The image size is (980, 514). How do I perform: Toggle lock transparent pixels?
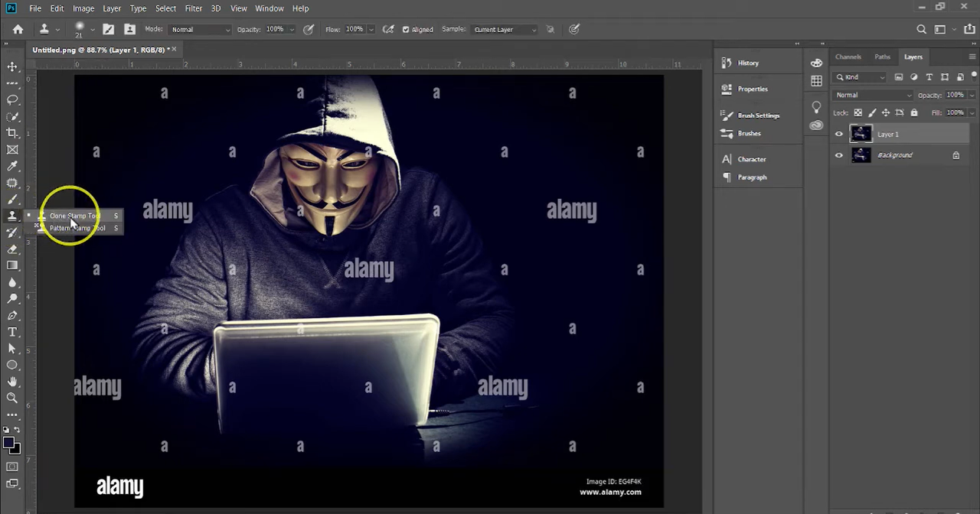point(857,112)
